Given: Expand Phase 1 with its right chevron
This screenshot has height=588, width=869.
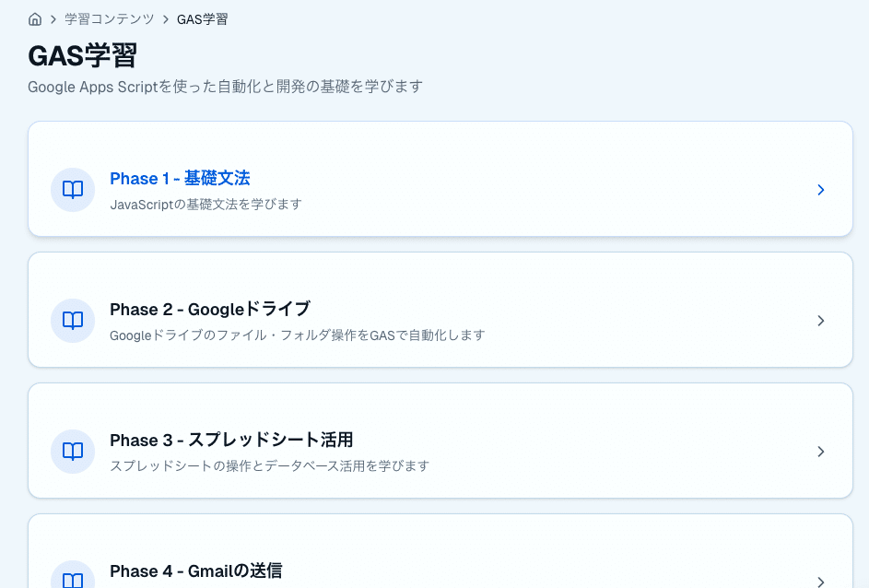Looking at the screenshot, I should click(820, 190).
